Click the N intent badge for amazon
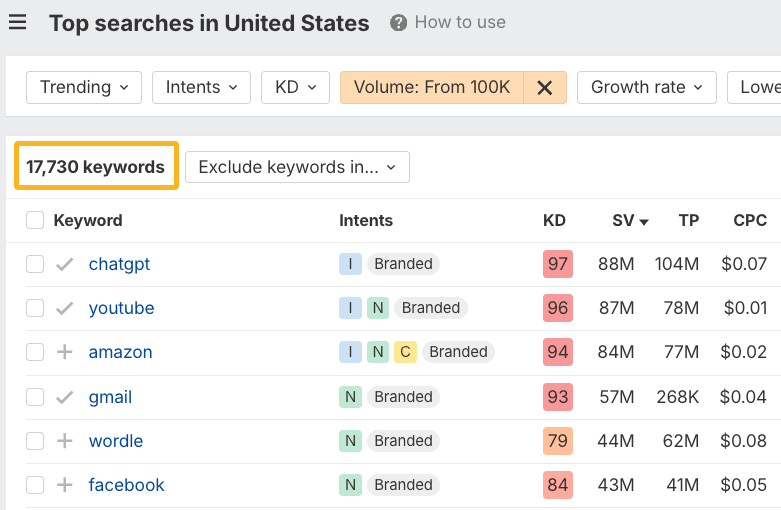The image size is (781, 510). [x=378, y=352]
